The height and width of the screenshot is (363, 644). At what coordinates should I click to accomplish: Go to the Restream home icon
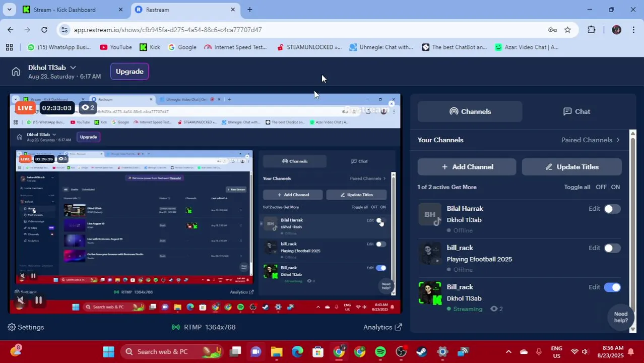tap(16, 72)
